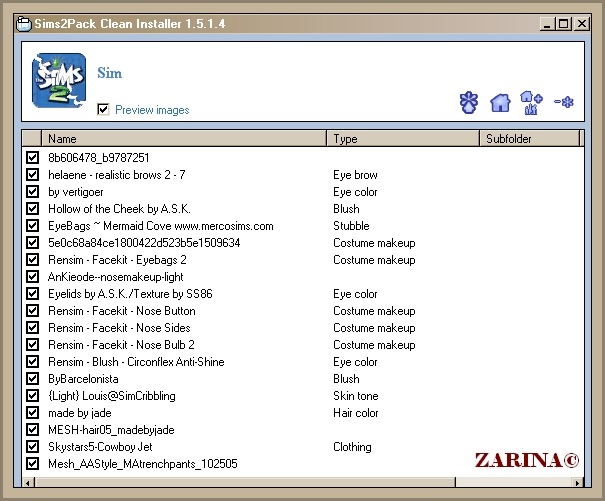605x501 pixels.
Task: Click 'Eye brow' type cell
Action: click(355, 175)
